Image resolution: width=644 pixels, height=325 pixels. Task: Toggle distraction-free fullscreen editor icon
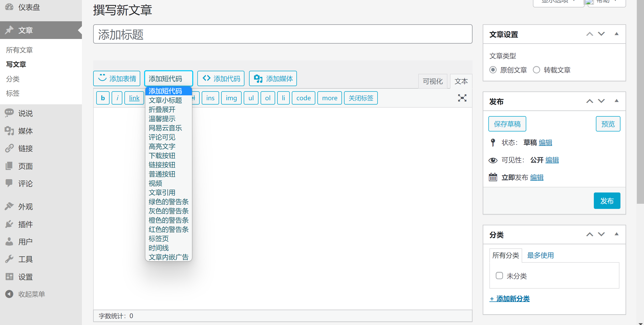pos(462,98)
